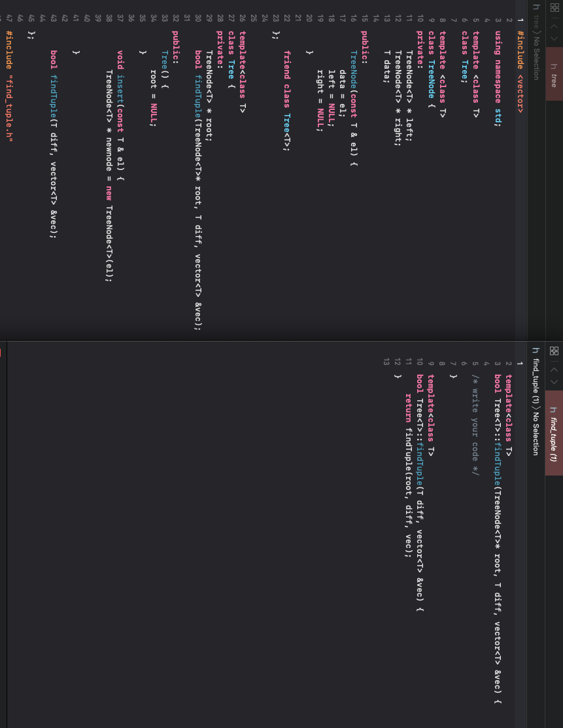Click 'bool Tree<T>::findTuple(T diff, vector<T> &vec) {' line
The image size is (563, 728).
419,493
